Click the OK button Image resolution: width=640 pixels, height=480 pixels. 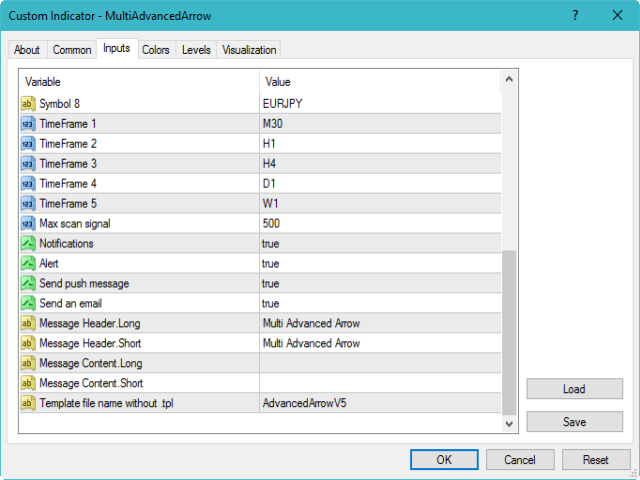click(444, 459)
